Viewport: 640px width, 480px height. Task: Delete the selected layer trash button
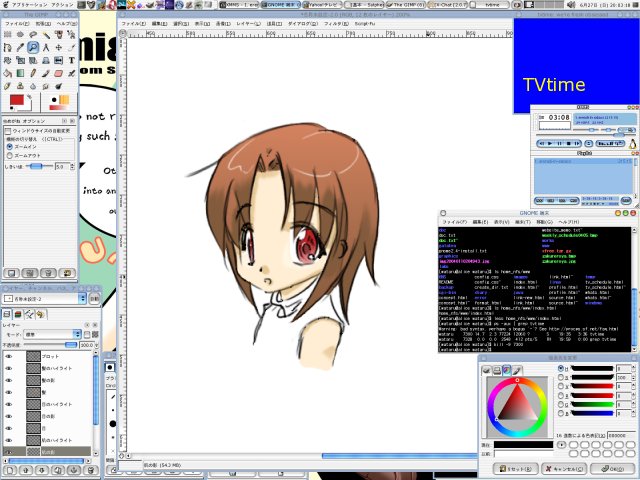point(91,471)
